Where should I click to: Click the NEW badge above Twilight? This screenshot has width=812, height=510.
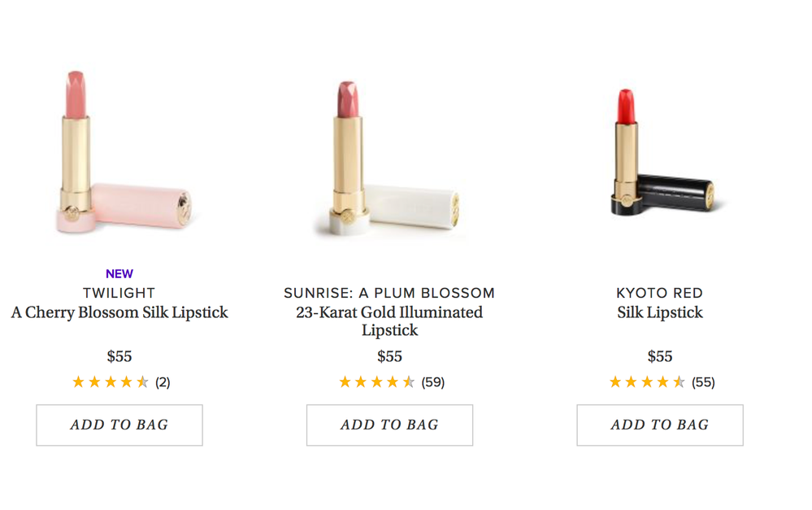[x=119, y=274]
